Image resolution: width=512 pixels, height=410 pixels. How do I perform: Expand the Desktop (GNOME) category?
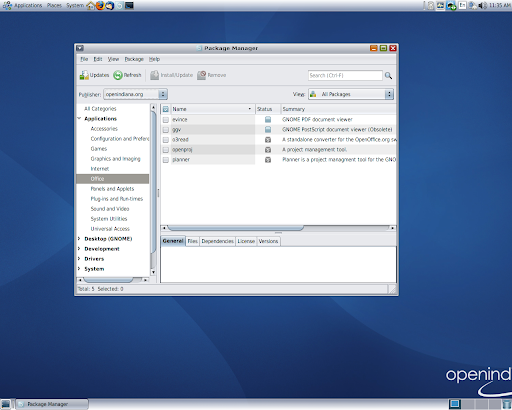[x=79, y=239]
